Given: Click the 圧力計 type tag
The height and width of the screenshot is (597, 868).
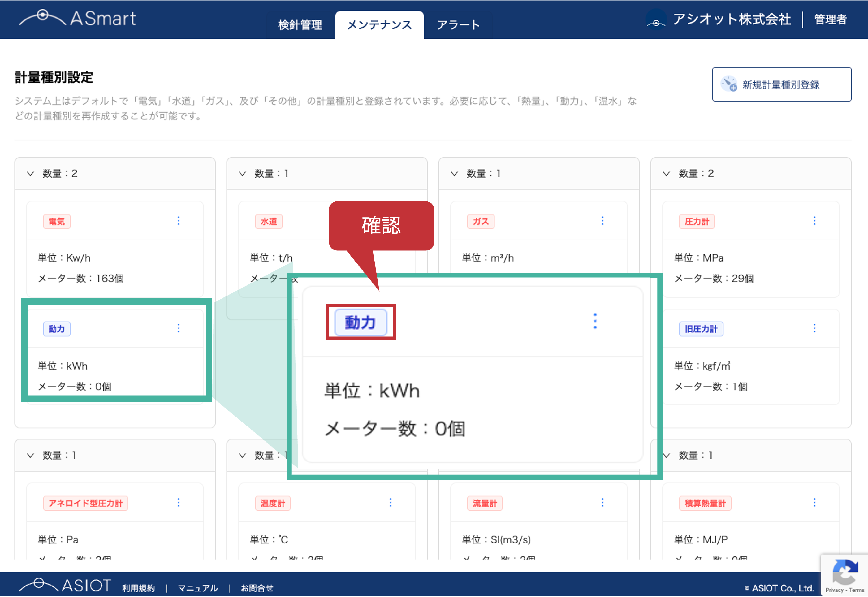Looking at the screenshot, I should pyautogui.click(x=697, y=222).
